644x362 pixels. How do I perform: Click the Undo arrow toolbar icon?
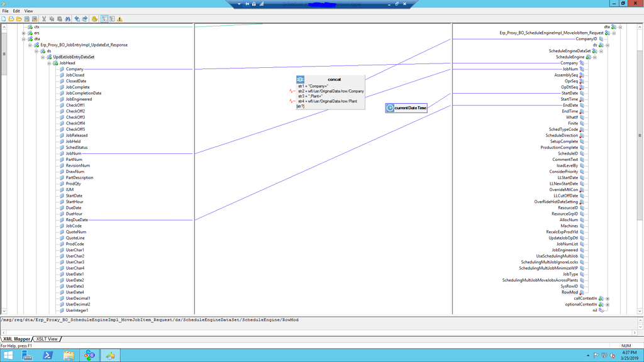77,19
